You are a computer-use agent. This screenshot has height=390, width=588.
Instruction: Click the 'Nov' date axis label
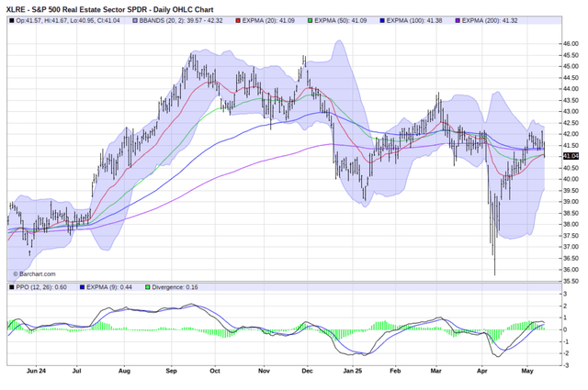tap(264, 371)
